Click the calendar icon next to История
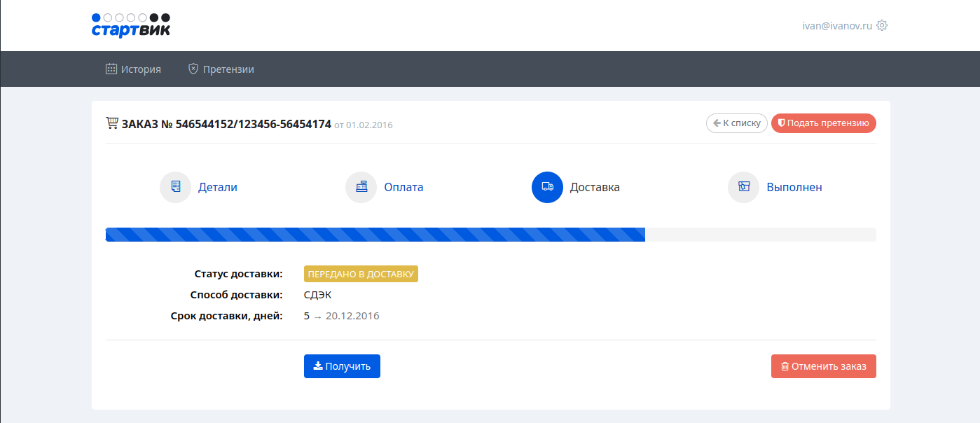 (111, 69)
